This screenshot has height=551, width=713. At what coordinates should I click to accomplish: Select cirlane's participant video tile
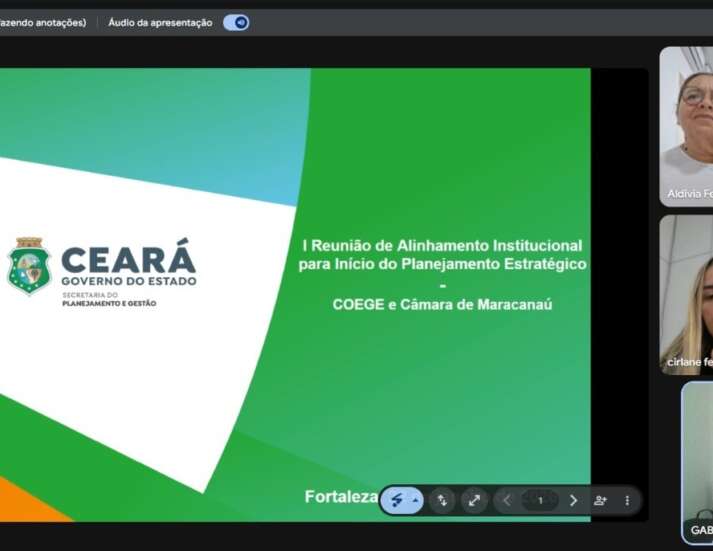(686, 295)
